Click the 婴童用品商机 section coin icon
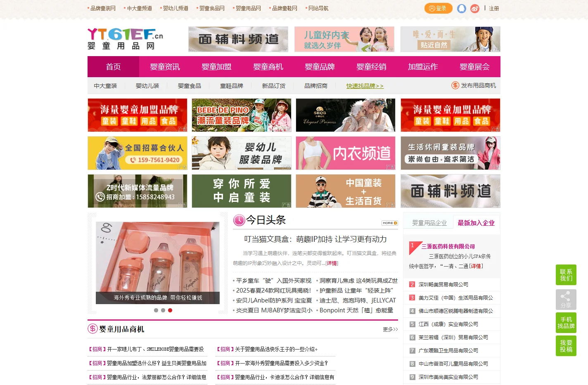Screen dimensions: 588x385 click(92, 329)
